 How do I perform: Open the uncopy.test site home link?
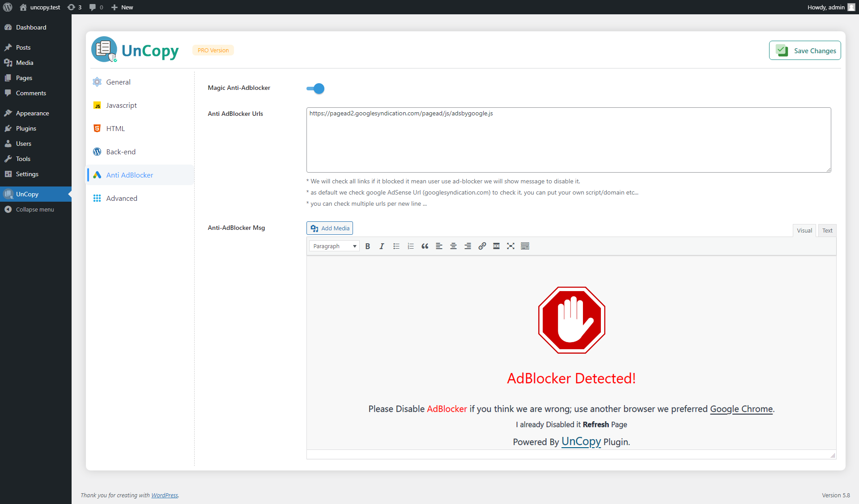pos(40,7)
